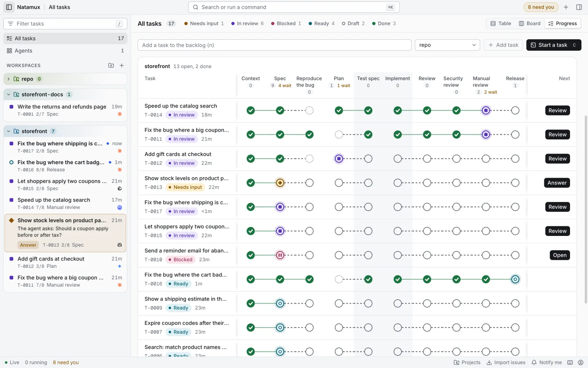
Task: Click Answer button for T-0013 row
Action: click(557, 183)
